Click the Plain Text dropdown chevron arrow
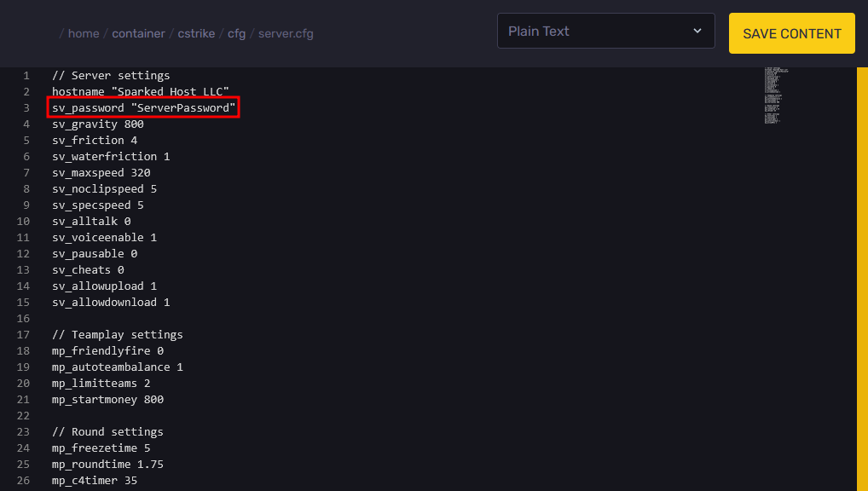 pyautogui.click(x=697, y=32)
